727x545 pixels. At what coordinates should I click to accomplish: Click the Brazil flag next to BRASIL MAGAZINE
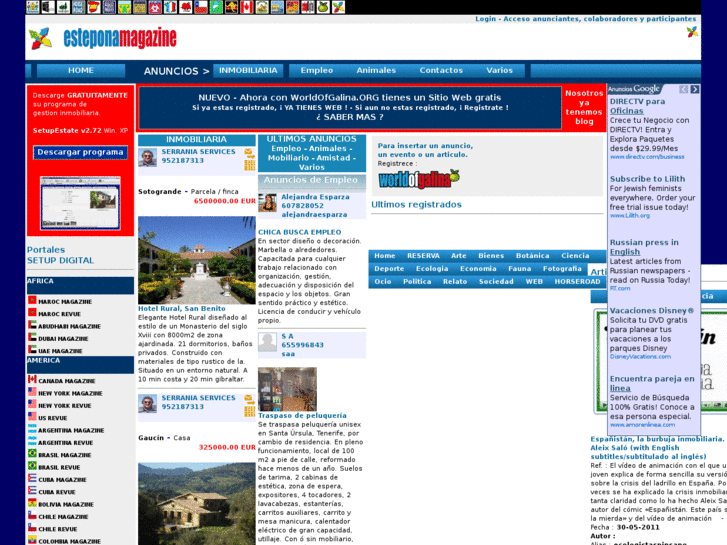(32, 454)
